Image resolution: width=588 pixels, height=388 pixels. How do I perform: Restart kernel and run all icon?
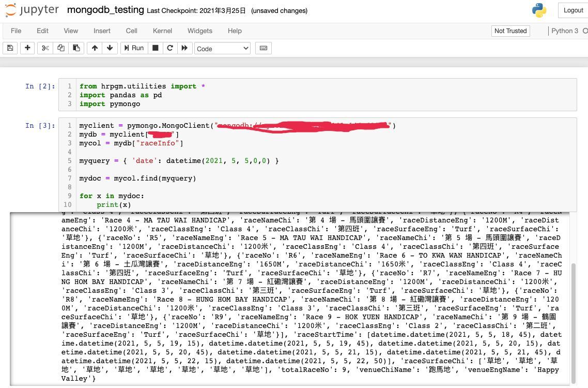[184, 48]
